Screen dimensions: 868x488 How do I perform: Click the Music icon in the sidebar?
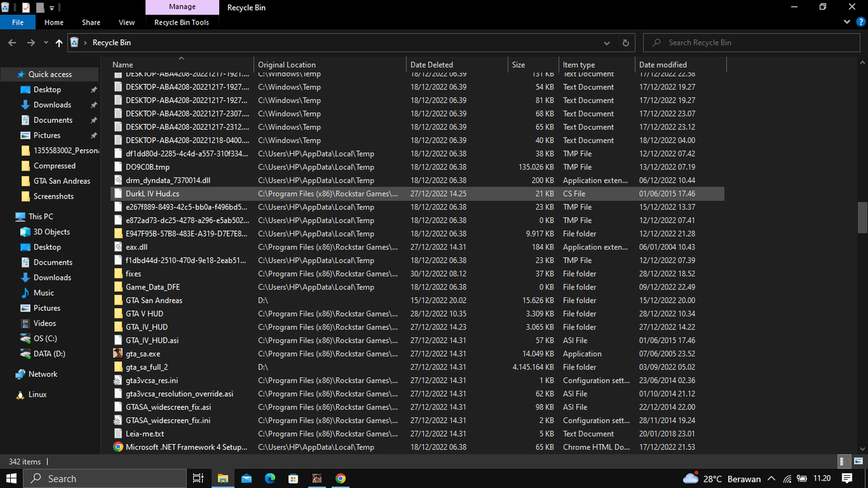pyautogui.click(x=25, y=293)
